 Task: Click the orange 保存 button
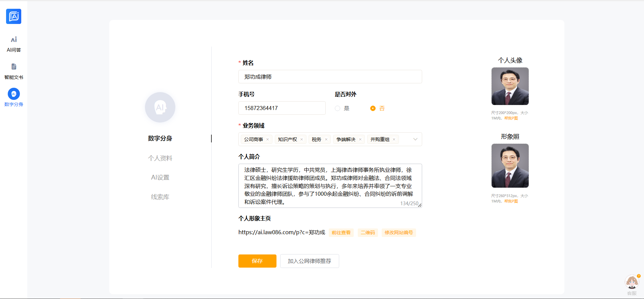[x=257, y=261]
